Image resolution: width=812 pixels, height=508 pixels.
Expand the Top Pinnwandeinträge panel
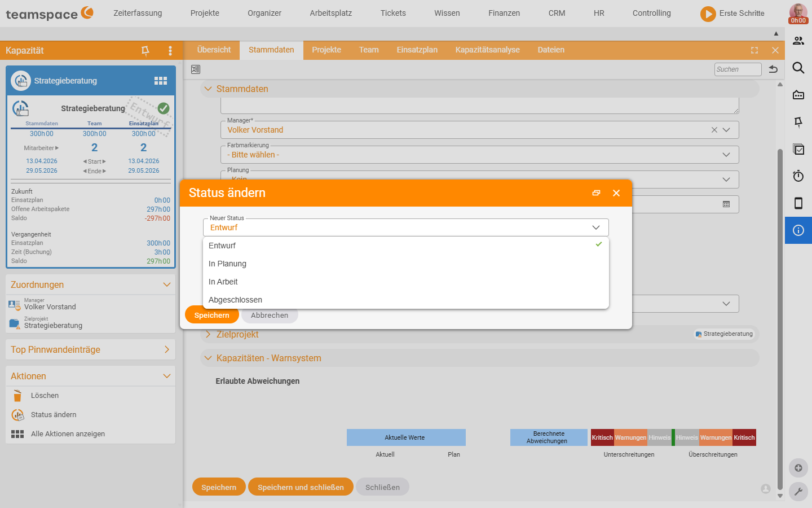point(167,350)
